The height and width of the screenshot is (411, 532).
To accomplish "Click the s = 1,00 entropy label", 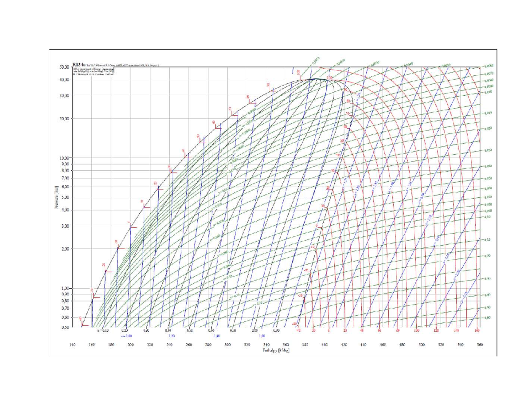I will tap(126, 336).
